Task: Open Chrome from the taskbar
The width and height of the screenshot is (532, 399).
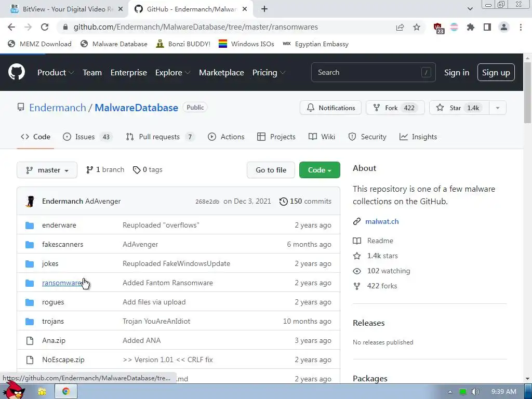Action: 66,392
